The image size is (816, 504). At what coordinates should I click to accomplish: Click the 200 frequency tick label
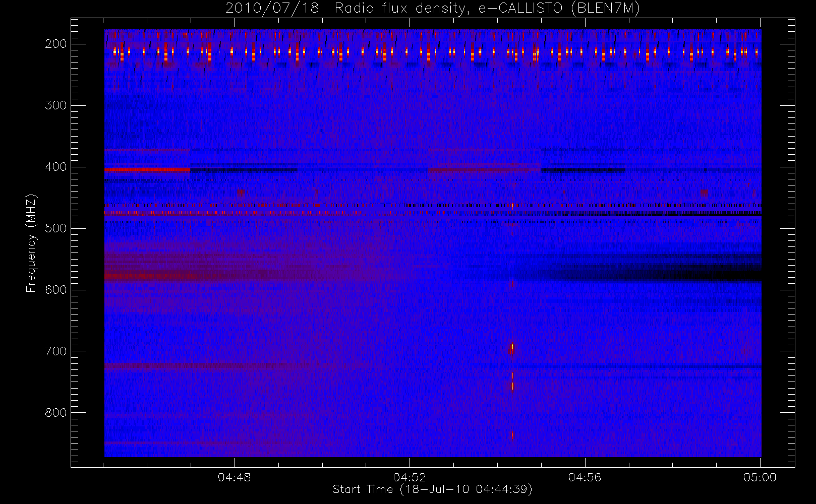[x=56, y=44]
